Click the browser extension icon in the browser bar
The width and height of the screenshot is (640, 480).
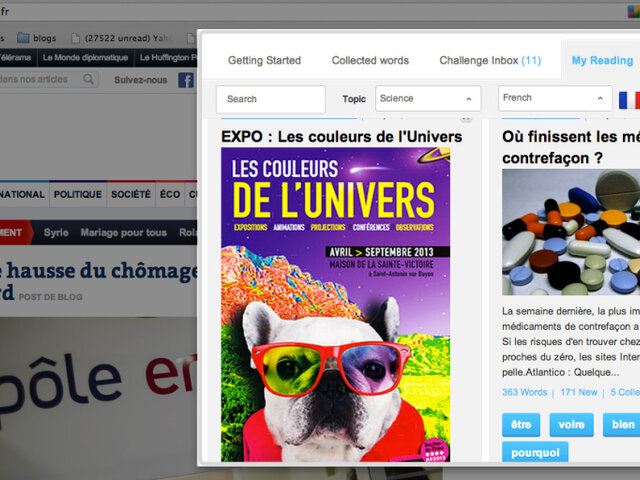pos(634,11)
